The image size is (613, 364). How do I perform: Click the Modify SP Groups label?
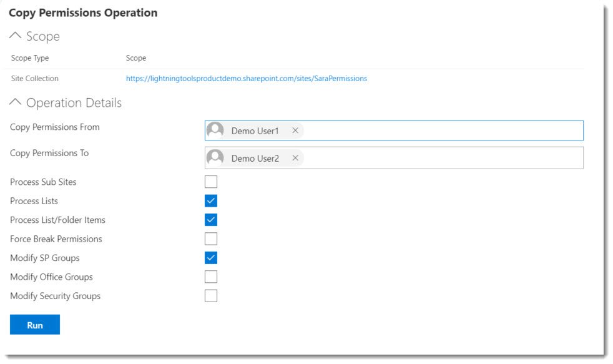pyautogui.click(x=44, y=258)
